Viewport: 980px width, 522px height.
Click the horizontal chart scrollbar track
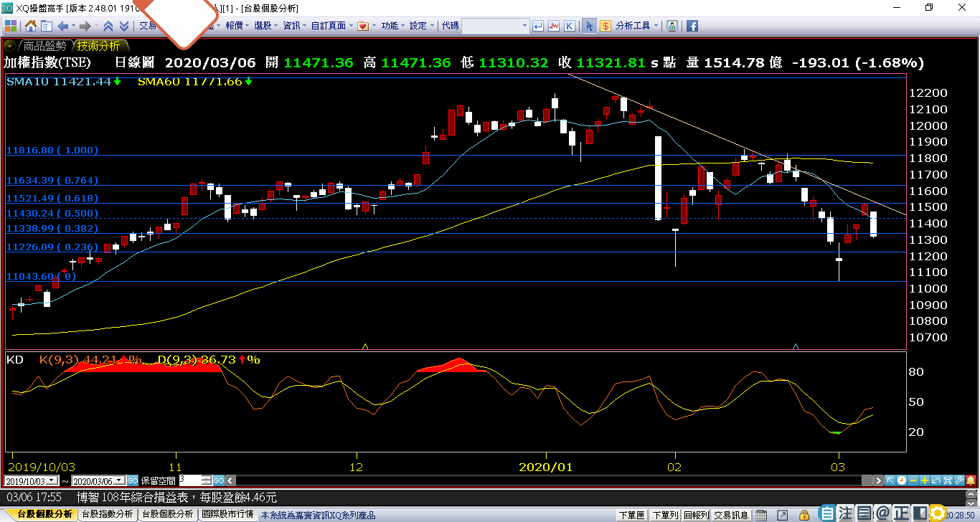(545, 480)
